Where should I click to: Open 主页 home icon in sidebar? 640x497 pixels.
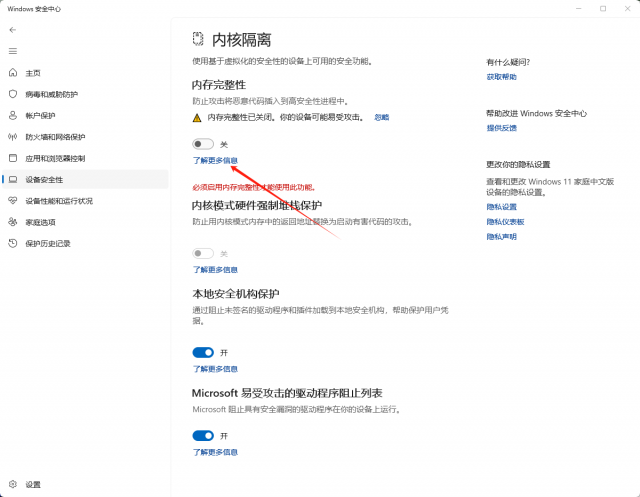point(13,73)
